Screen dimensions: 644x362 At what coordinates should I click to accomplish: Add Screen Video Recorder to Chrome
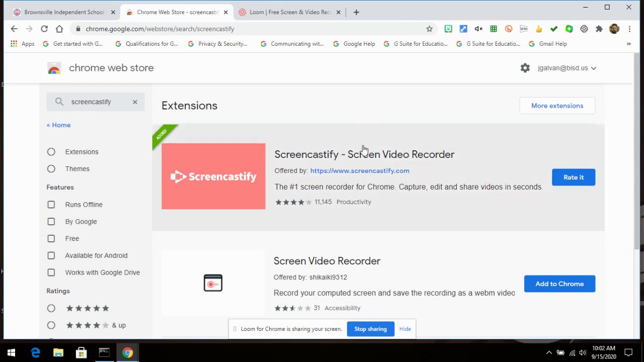[559, 284]
